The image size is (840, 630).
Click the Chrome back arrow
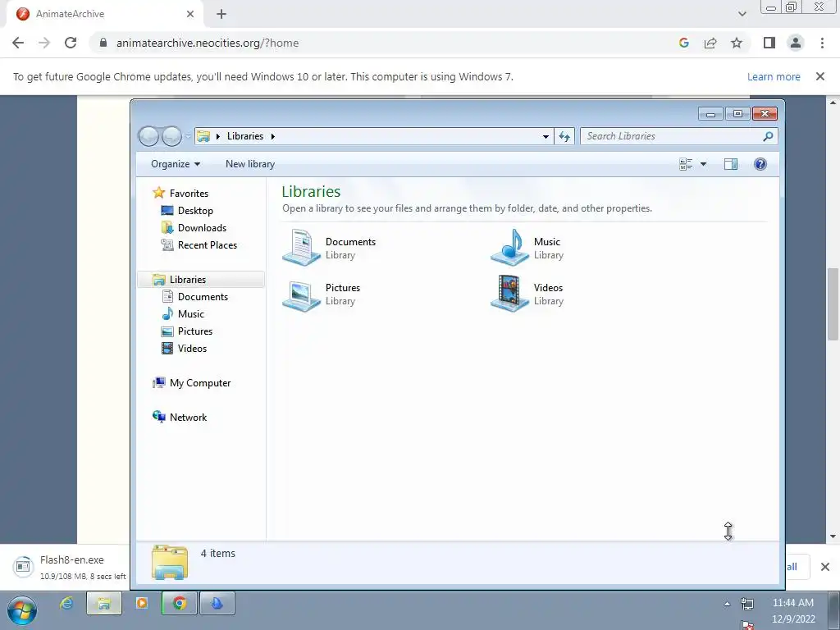(x=18, y=43)
